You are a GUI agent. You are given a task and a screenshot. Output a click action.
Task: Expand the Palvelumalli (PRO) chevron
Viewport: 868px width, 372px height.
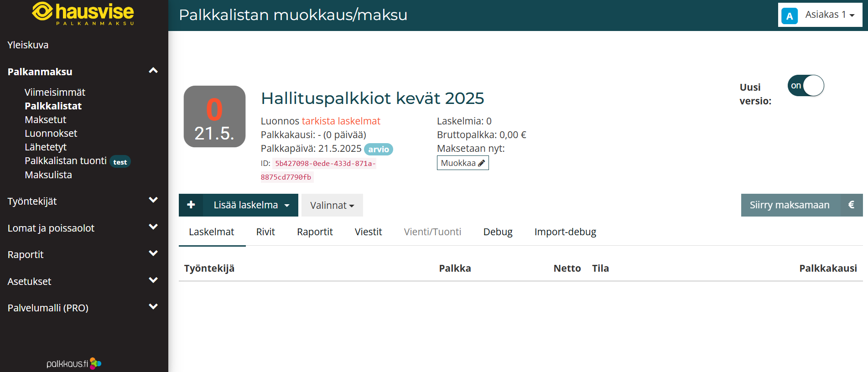pos(153,307)
